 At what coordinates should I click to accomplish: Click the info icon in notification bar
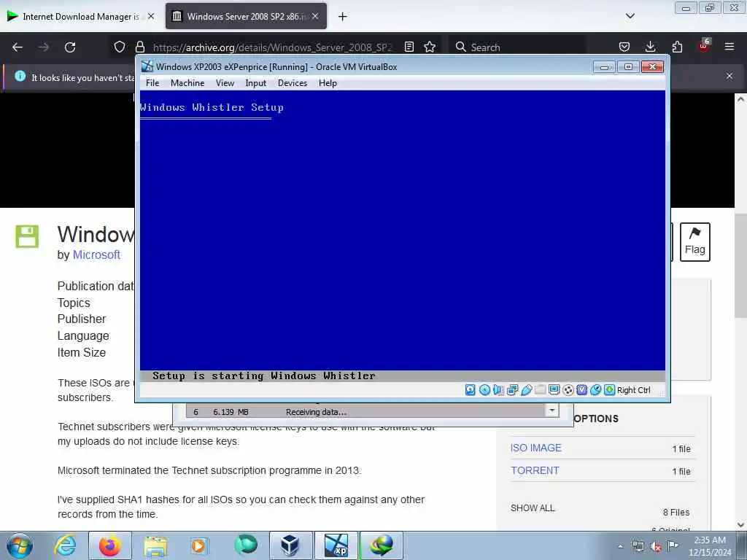pos(20,76)
